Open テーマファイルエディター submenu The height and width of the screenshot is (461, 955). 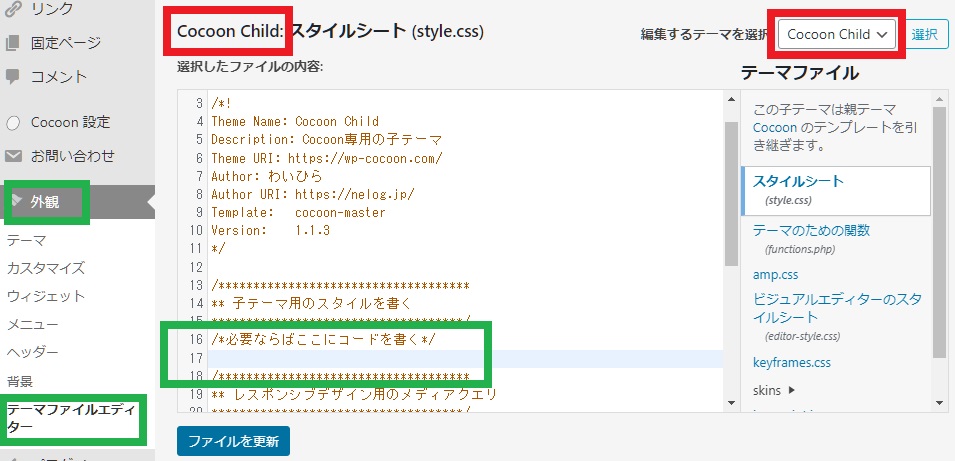pyautogui.click(x=73, y=418)
